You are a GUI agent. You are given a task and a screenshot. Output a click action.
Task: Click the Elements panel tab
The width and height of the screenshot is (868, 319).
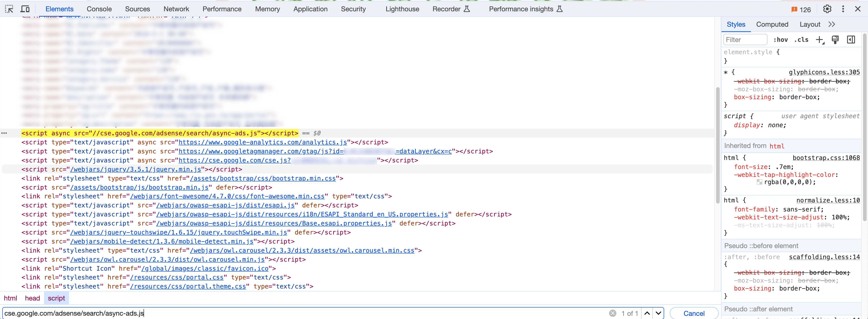(x=60, y=9)
